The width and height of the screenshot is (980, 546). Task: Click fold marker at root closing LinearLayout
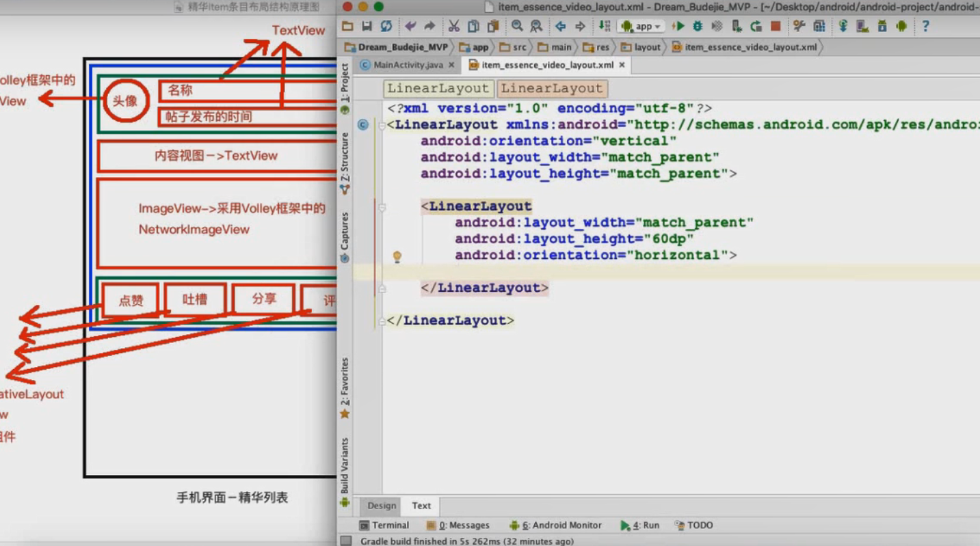382,320
